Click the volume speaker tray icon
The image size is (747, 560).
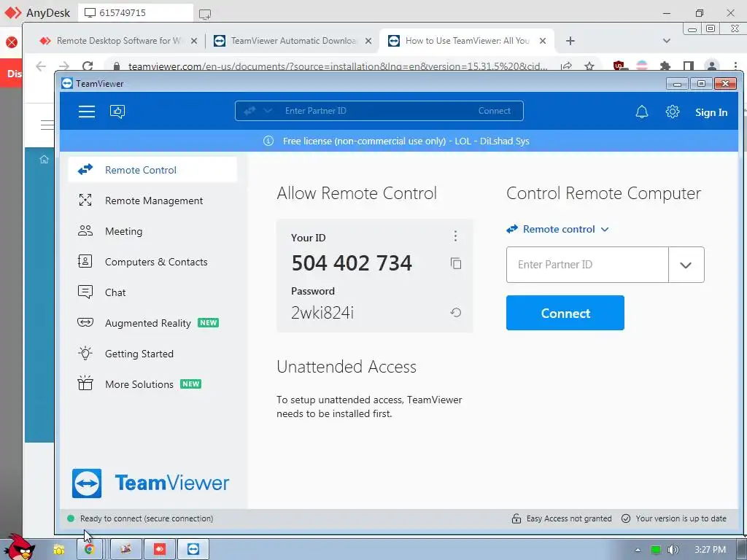pos(673,550)
